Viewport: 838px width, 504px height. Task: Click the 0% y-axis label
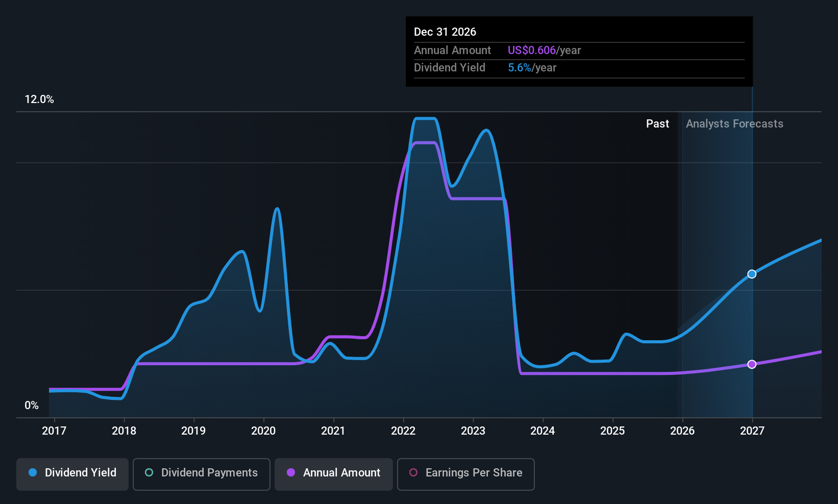click(32, 406)
